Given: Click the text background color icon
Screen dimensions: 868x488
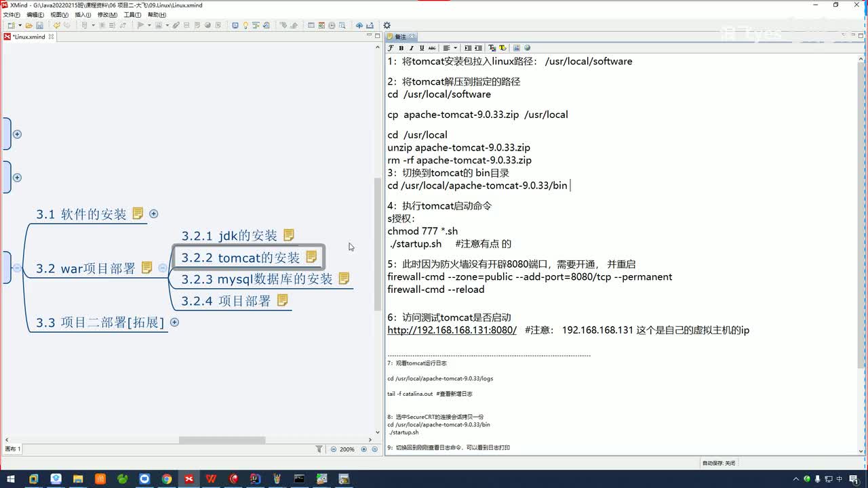Looking at the screenshot, I should pos(502,48).
